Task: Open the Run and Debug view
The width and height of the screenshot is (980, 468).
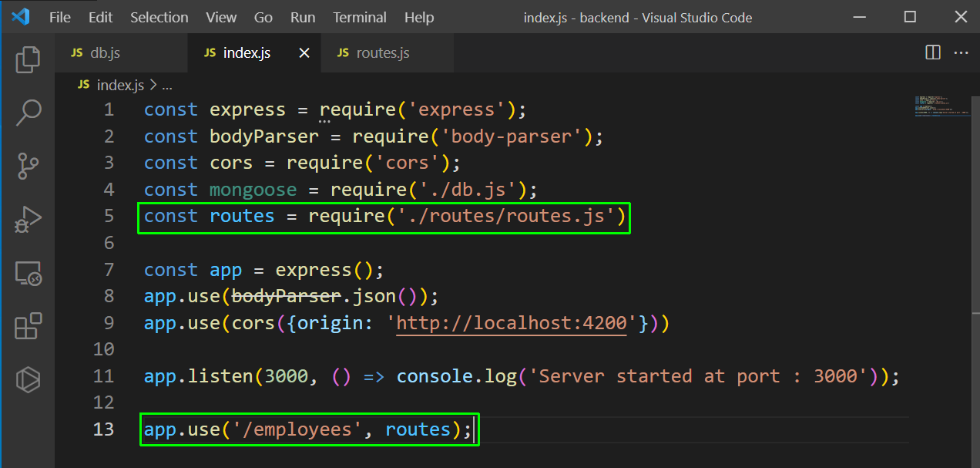Action: pyautogui.click(x=28, y=219)
